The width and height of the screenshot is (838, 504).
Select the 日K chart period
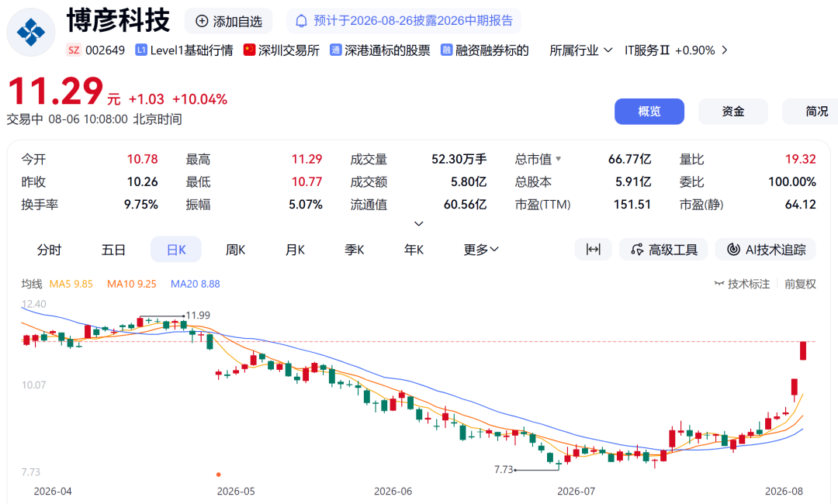(176, 250)
